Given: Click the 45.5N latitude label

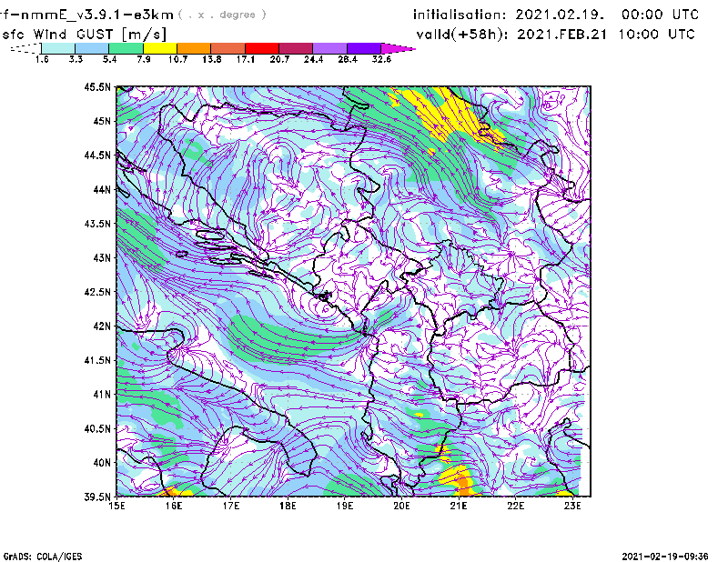Looking at the screenshot, I should 97,86.
